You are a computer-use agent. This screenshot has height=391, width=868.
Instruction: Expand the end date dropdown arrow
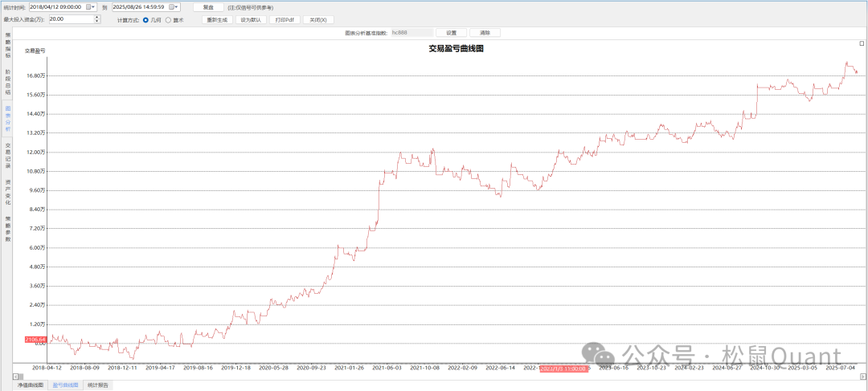click(178, 6)
